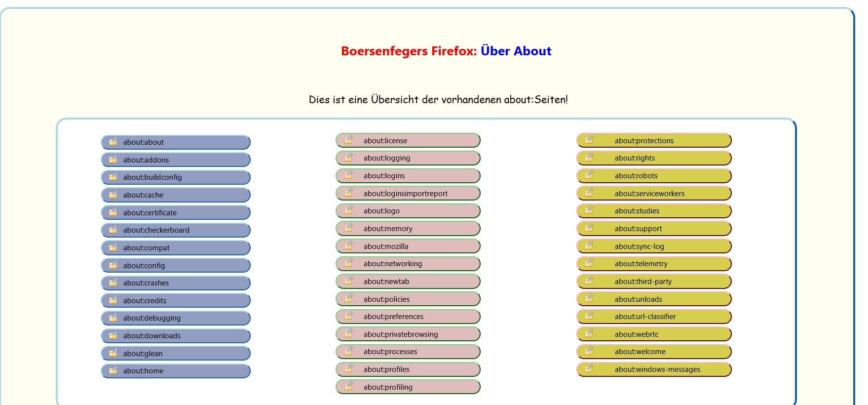This screenshot has width=868, height=405.
Task: Click the folder icon beside about:license
Action: click(348, 140)
